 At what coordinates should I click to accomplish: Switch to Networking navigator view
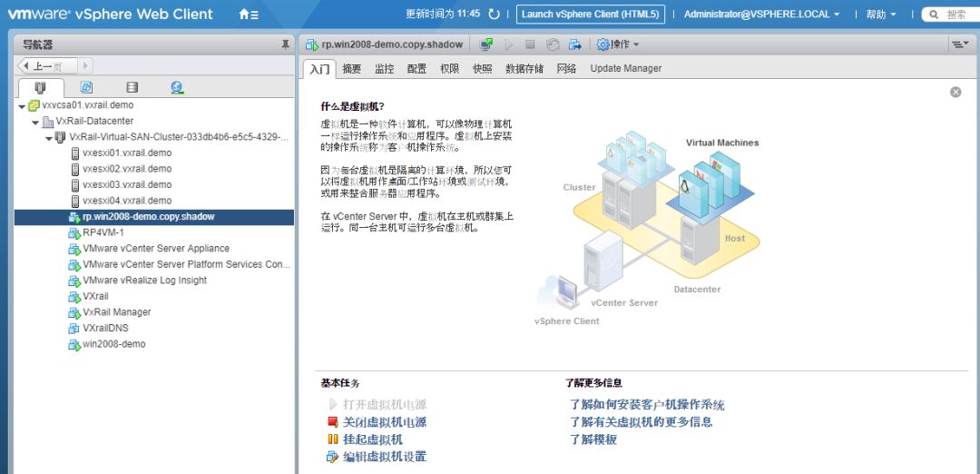coord(177,87)
